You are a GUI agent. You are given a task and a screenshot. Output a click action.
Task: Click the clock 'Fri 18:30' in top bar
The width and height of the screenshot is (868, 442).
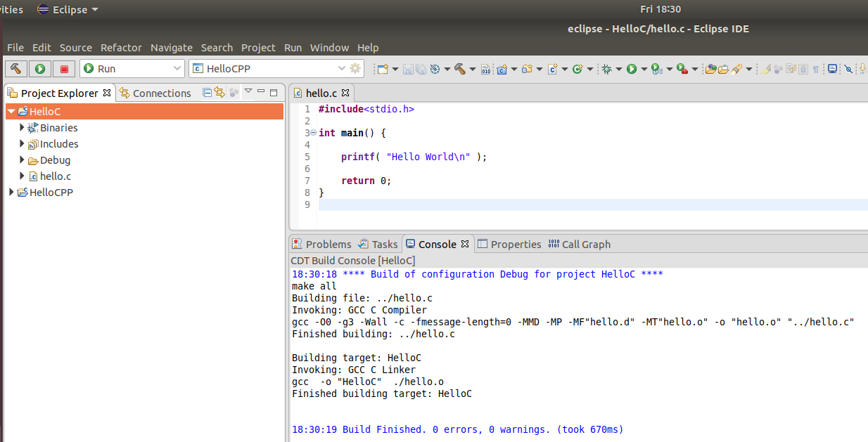660,9
